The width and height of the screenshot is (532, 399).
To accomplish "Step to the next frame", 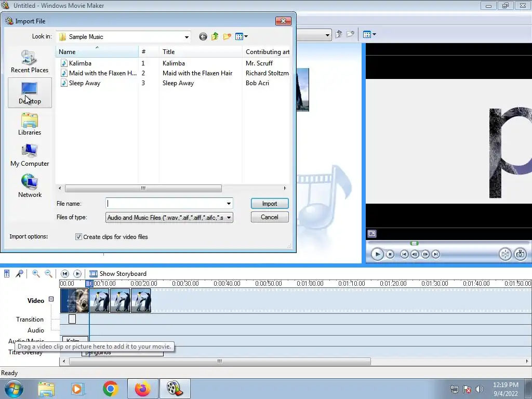I will pos(425,254).
